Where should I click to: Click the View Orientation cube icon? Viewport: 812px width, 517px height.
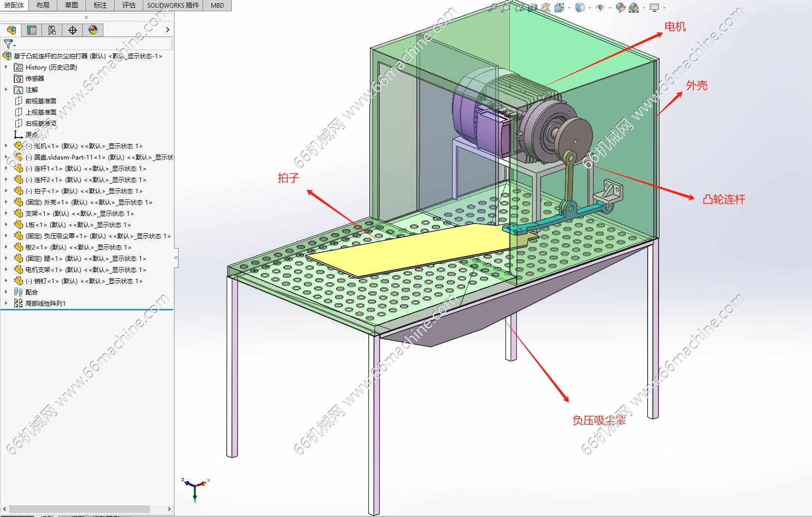pyautogui.click(x=559, y=8)
